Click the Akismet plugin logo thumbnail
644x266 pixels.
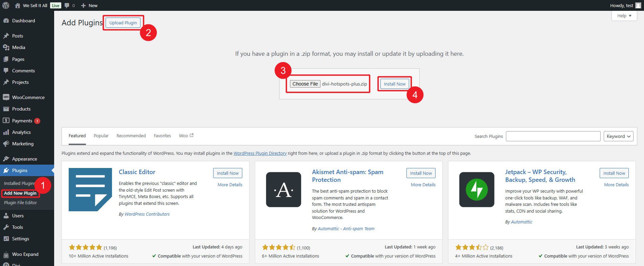pyautogui.click(x=284, y=190)
